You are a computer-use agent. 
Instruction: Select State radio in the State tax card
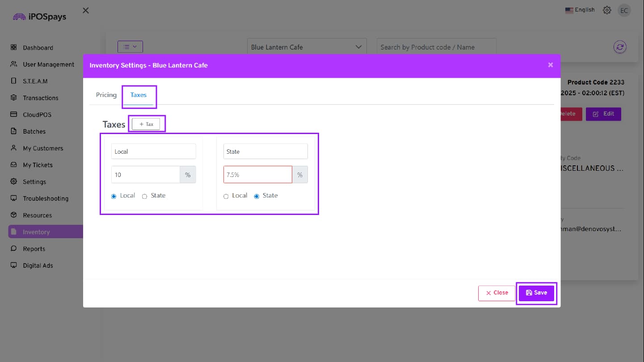257,196
